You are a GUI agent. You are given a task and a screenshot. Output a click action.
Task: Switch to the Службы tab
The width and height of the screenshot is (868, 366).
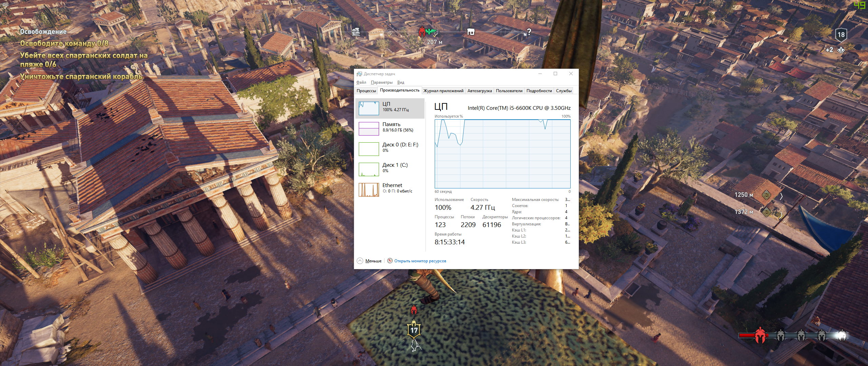point(564,91)
